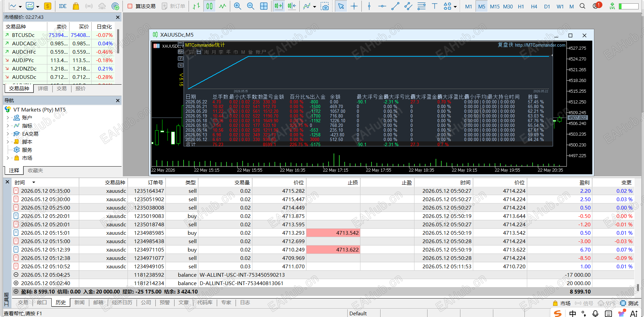Select the crosshair tool
This screenshot has width=644, height=317.
(354, 6)
